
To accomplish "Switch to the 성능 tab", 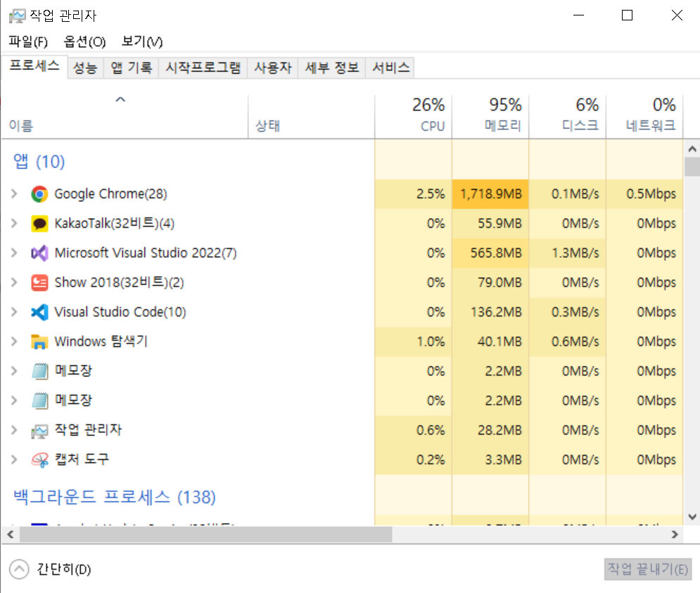I will click(85, 68).
